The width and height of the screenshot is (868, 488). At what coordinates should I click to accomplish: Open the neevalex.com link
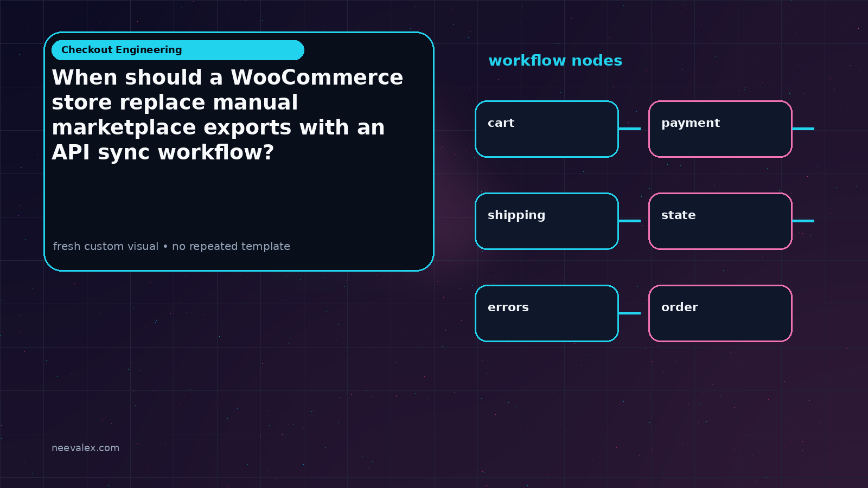click(x=85, y=448)
